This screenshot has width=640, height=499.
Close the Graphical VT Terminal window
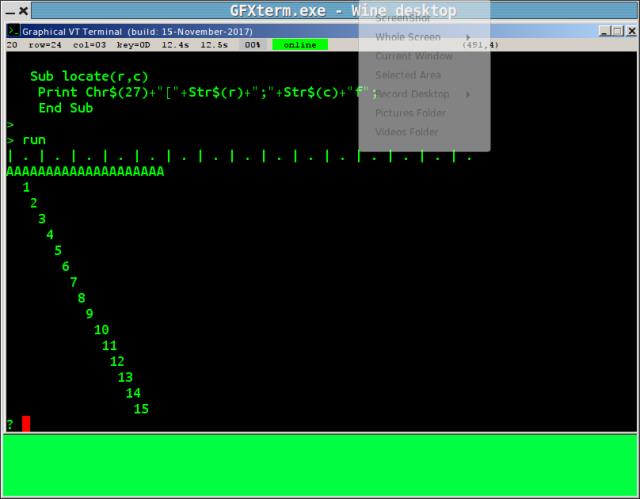(x=631, y=31)
